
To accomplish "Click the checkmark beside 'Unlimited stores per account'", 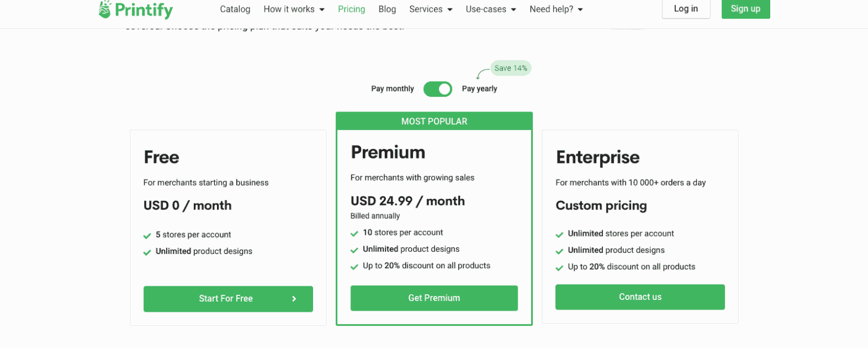I will (x=559, y=234).
